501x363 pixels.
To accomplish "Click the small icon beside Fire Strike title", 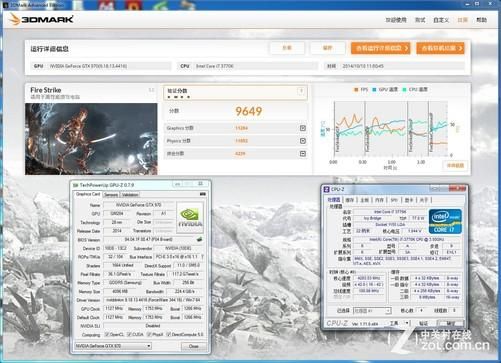I will [x=152, y=90].
